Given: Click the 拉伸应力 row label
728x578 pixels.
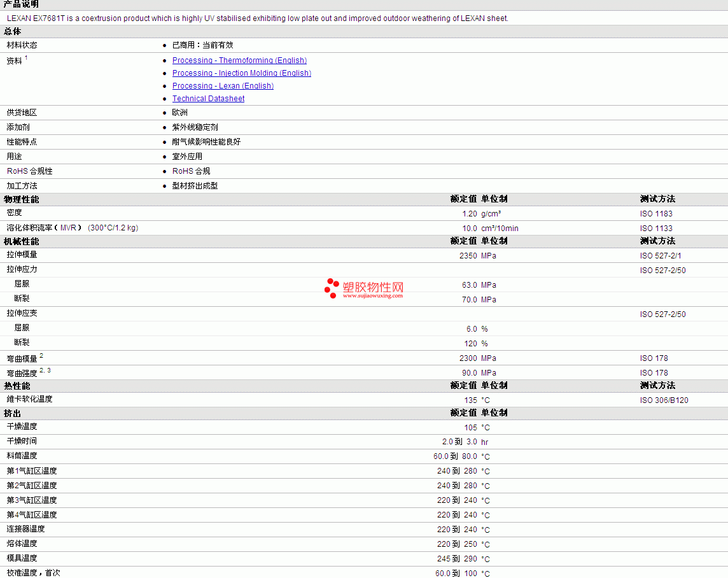Looking at the screenshot, I should pyautogui.click(x=22, y=269).
